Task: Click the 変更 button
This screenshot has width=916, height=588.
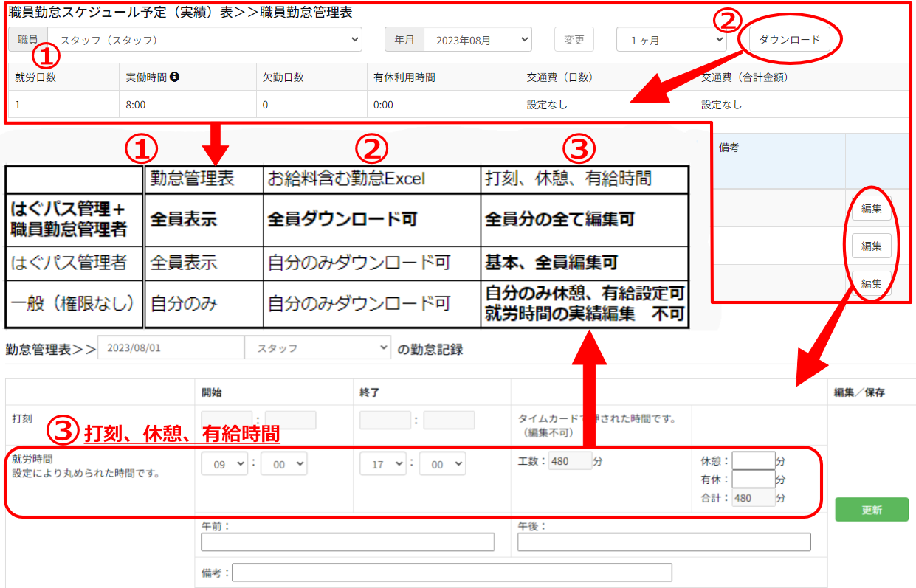Action: (574, 40)
